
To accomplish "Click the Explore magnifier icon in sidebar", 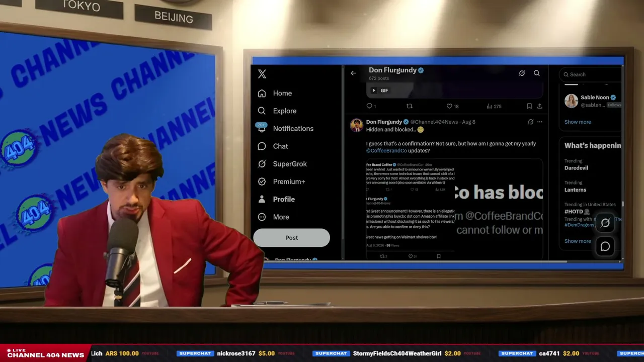I will (x=262, y=111).
